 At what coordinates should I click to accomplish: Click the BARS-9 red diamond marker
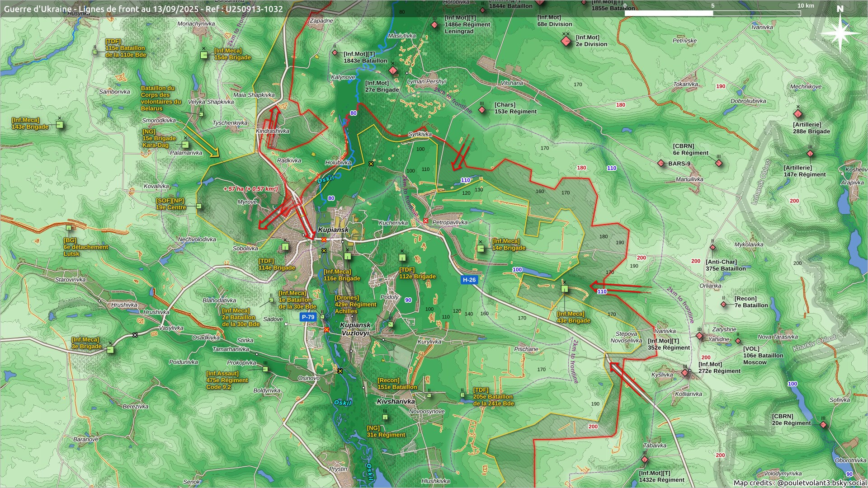pos(661,163)
